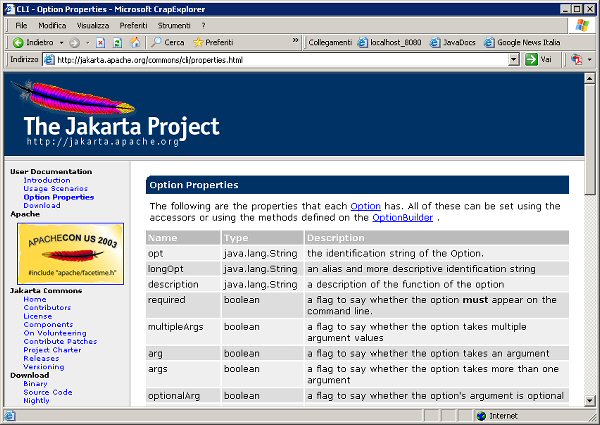Open the Modifica menu

pyautogui.click(x=52, y=26)
